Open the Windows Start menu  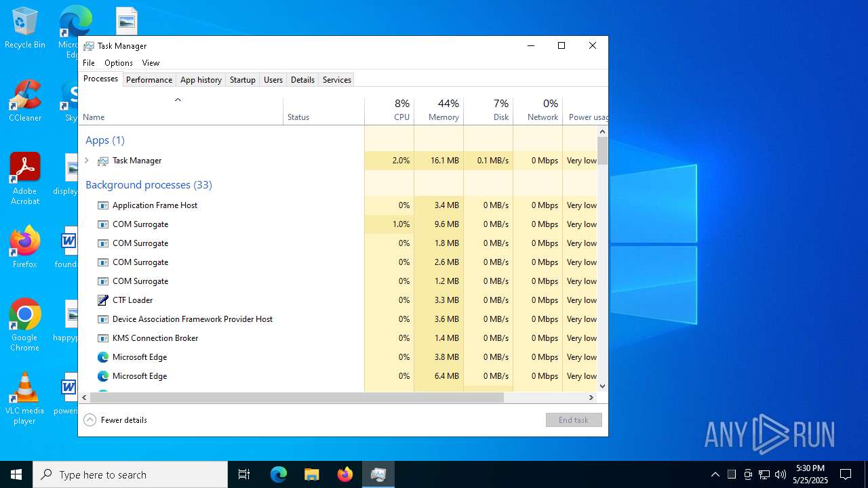click(x=16, y=474)
